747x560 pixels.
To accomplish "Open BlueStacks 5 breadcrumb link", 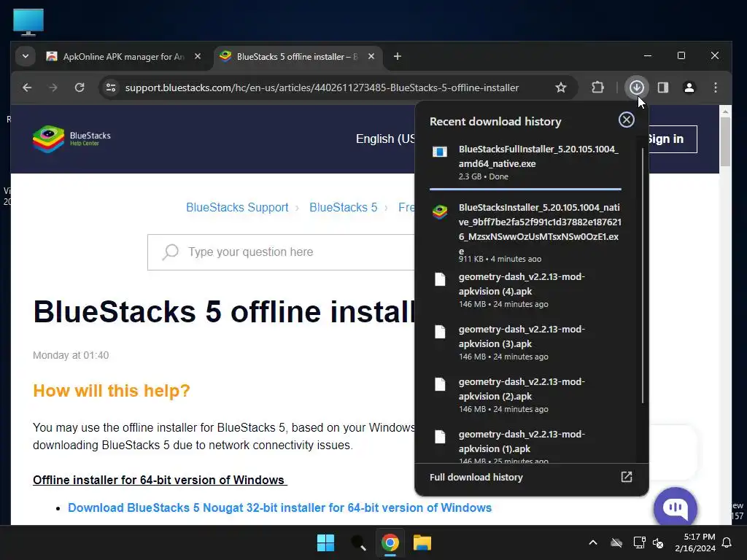I will click(x=343, y=208).
